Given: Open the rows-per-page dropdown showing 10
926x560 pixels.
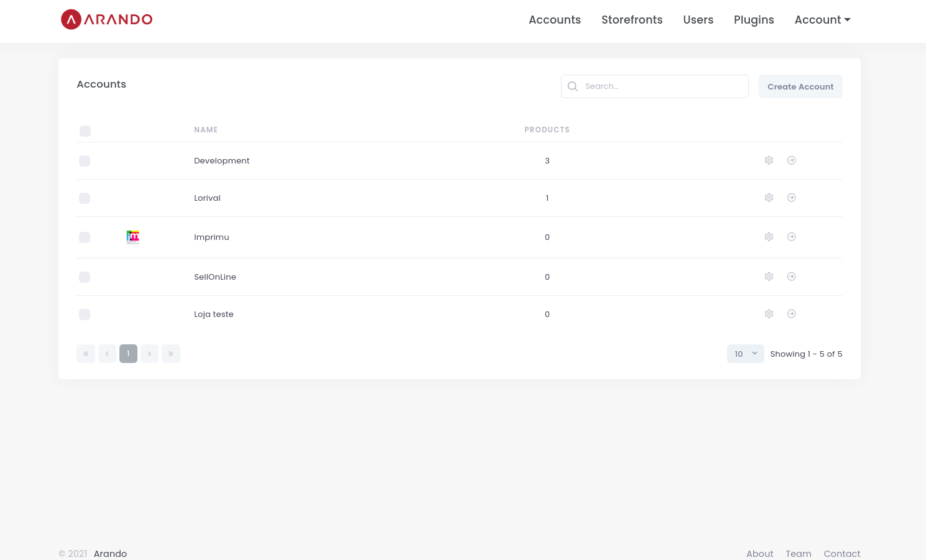Looking at the screenshot, I should point(745,354).
